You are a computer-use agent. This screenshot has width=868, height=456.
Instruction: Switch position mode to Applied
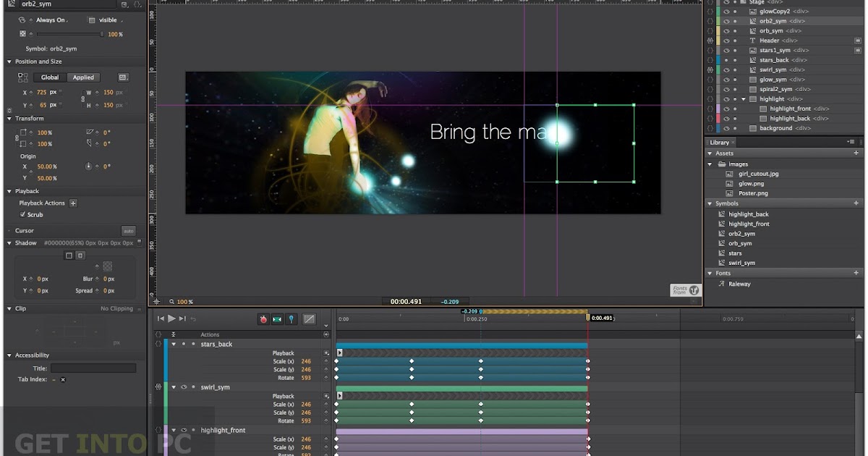coord(83,77)
